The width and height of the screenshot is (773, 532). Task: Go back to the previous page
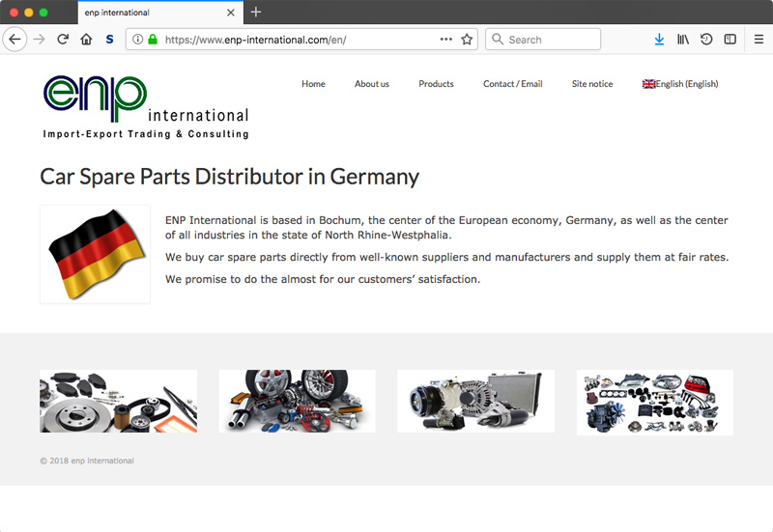(x=14, y=39)
